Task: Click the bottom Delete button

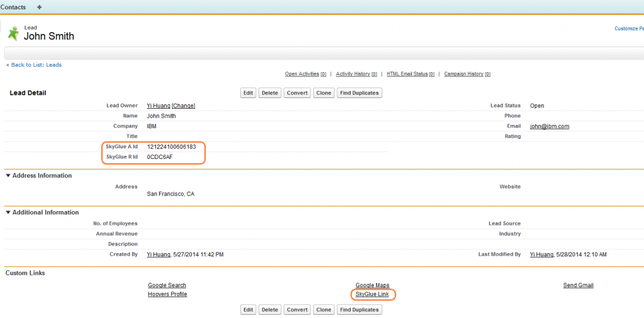Action: (270, 309)
